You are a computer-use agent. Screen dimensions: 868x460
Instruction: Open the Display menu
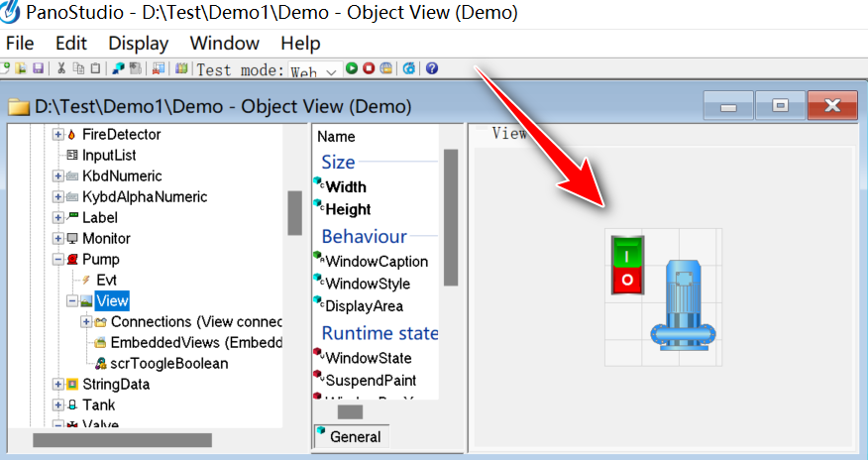coord(138,43)
